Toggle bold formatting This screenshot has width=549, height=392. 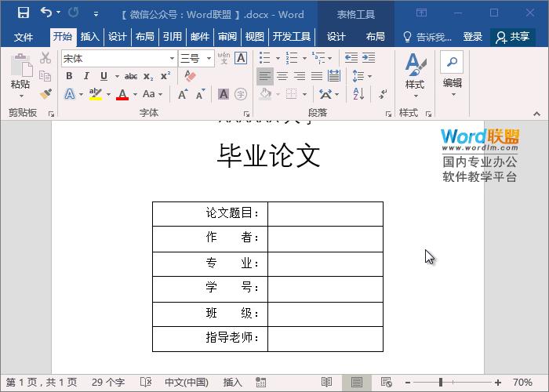[69, 76]
